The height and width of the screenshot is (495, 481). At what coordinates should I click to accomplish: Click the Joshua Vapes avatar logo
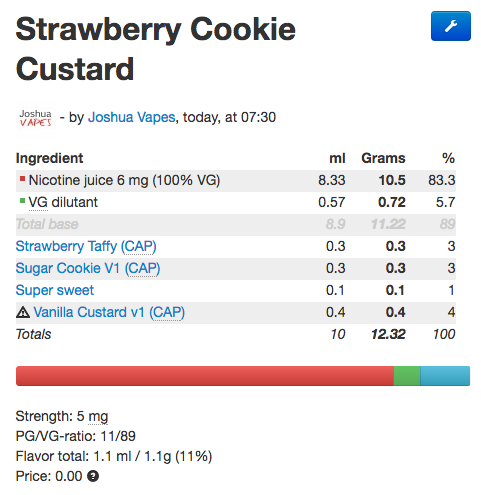pos(35,118)
